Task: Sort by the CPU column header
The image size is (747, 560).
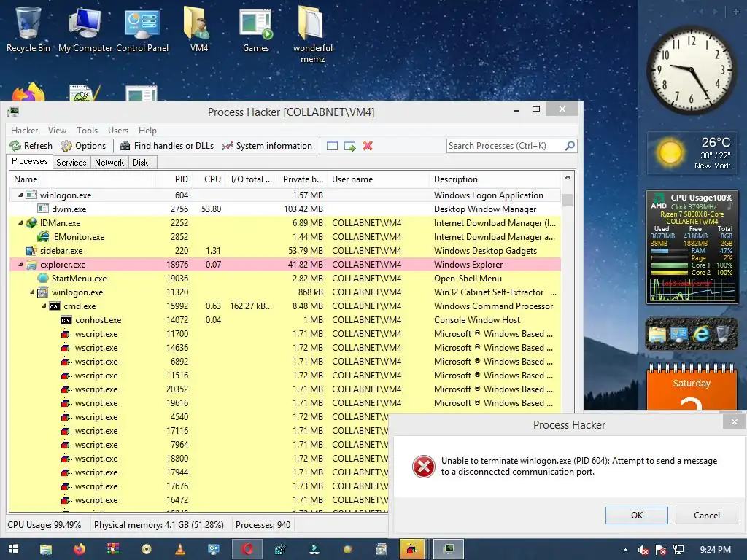Action: click(x=209, y=179)
